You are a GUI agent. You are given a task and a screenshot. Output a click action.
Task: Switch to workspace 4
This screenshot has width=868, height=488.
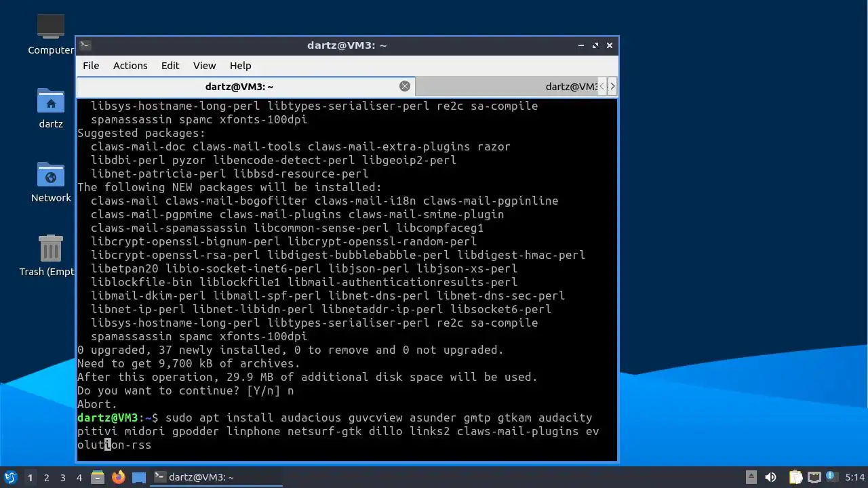pos(79,477)
